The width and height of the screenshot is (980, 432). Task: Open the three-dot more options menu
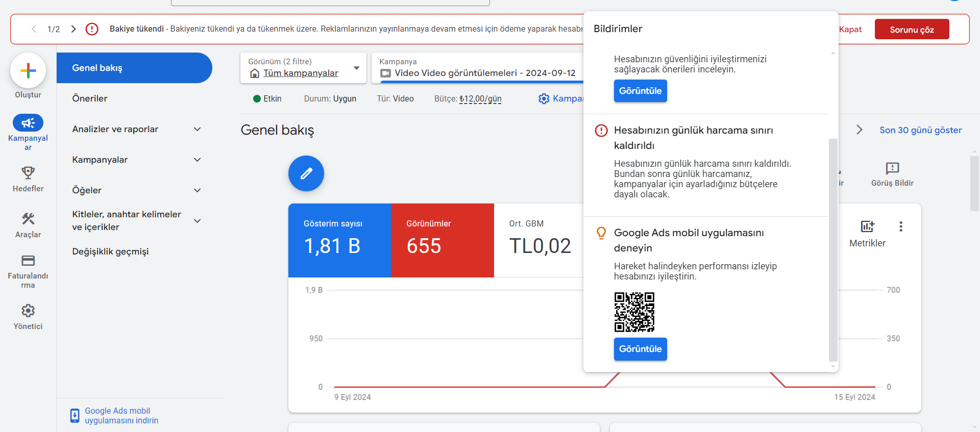901,226
